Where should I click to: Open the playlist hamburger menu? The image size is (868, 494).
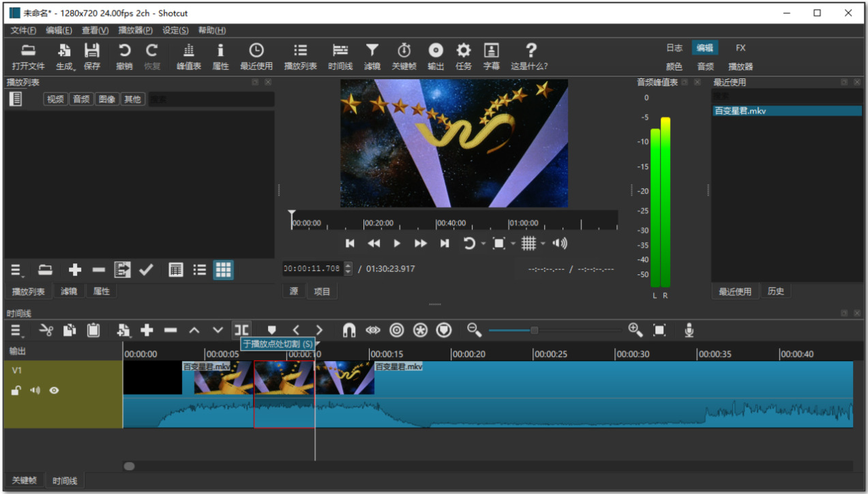coord(16,271)
